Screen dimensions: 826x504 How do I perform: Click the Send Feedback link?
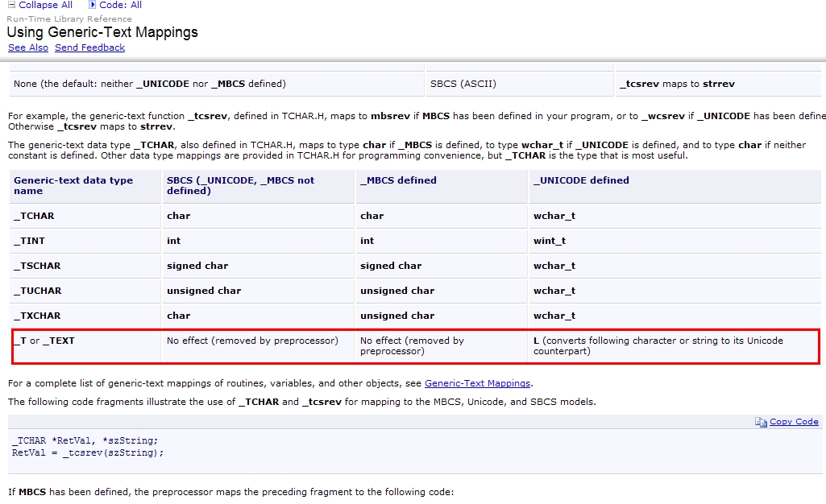coord(89,48)
